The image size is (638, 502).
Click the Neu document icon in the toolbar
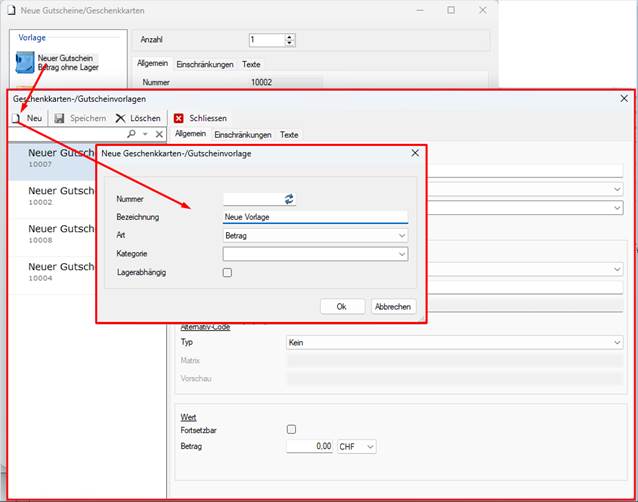click(x=16, y=118)
